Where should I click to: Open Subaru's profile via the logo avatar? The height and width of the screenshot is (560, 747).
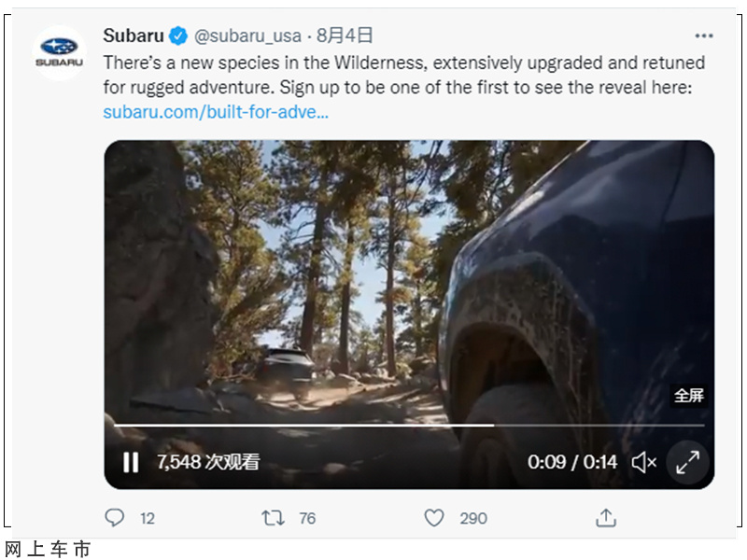pyautogui.click(x=59, y=52)
